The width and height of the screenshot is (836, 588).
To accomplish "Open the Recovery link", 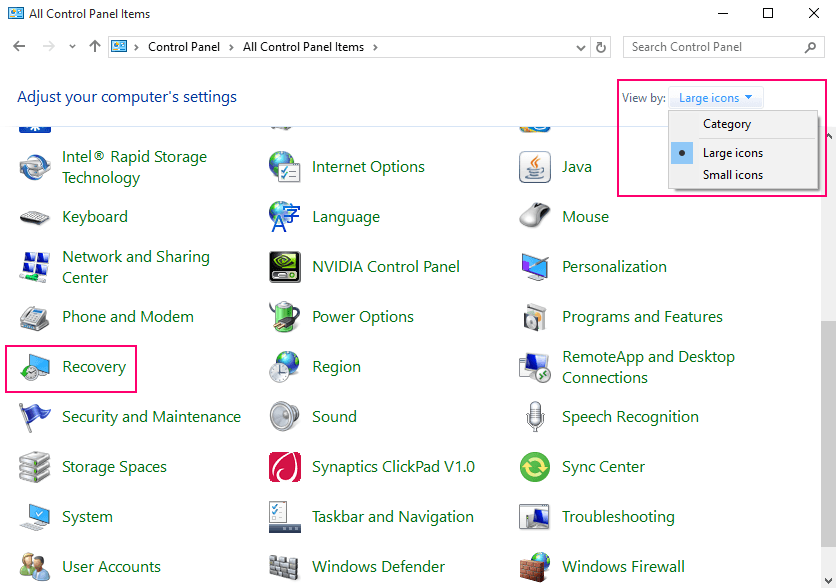I will point(94,367).
